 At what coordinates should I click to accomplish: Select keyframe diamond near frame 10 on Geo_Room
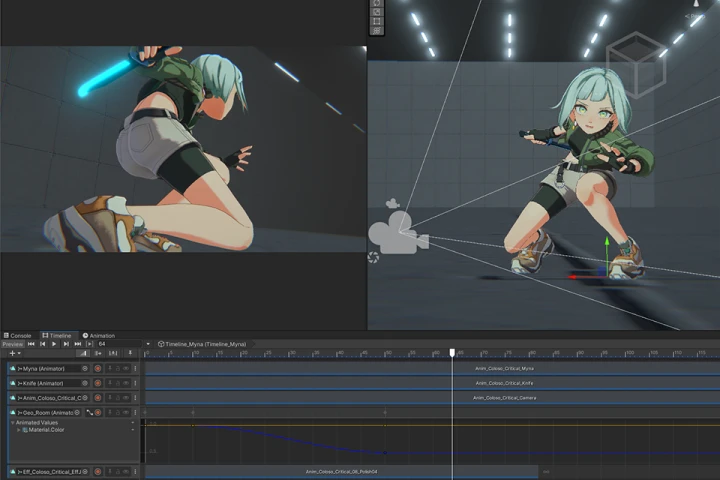tap(193, 412)
